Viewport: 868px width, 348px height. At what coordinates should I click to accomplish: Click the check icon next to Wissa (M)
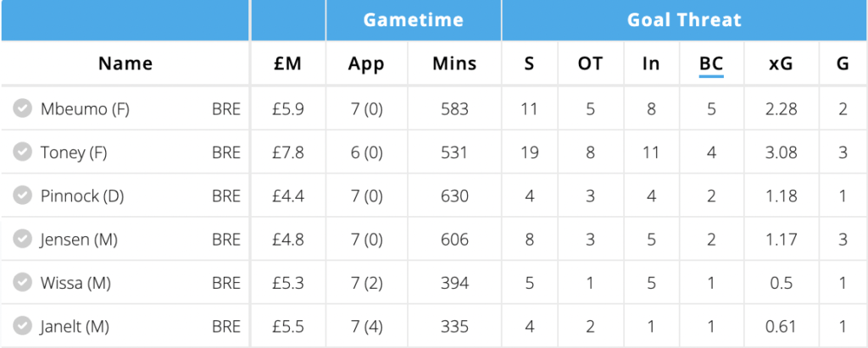tap(23, 283)
